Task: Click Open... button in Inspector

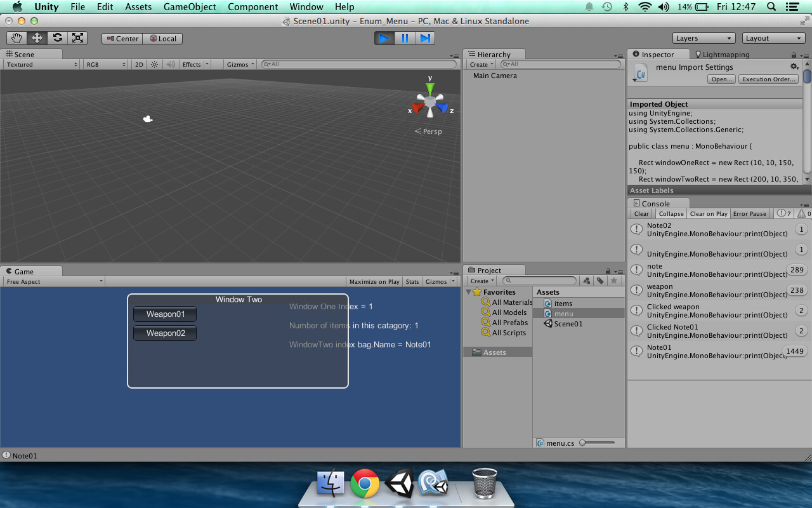Action: click(x=721, y=79)
